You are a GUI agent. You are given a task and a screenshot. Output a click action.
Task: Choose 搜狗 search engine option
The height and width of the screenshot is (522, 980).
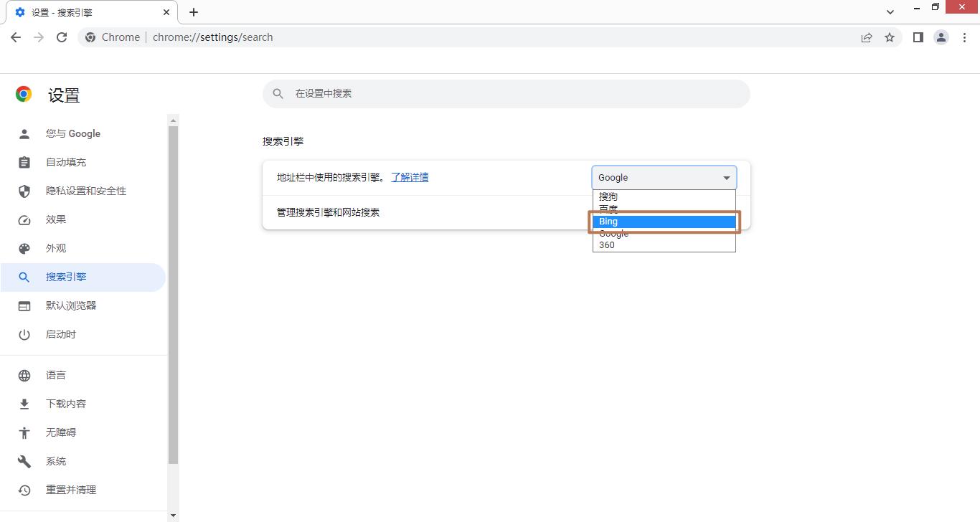click(x=664, y=196)
